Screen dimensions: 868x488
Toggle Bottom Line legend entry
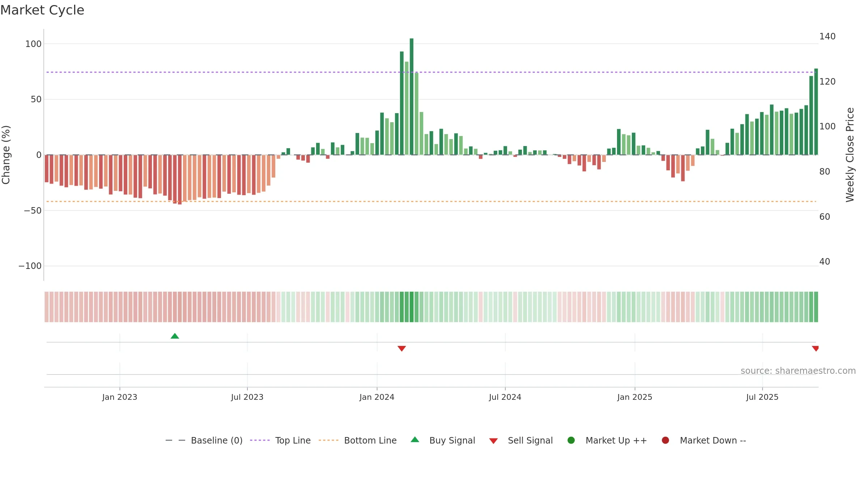358,440
